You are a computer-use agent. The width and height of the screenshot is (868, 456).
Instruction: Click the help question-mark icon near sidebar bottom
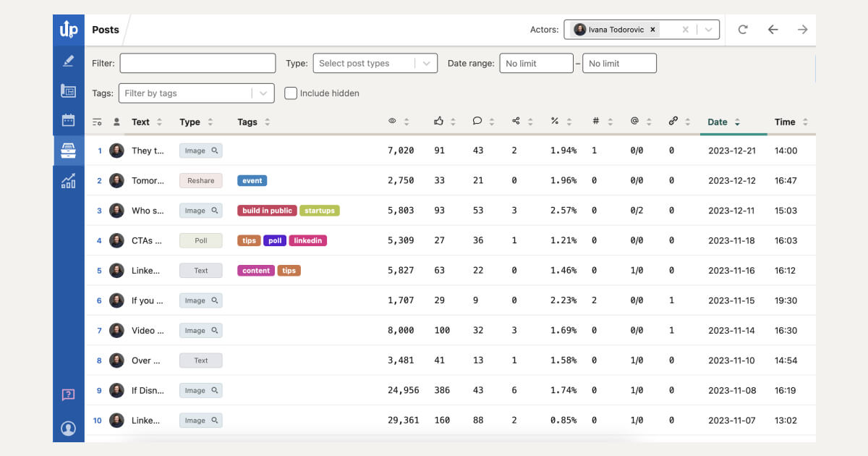point(68,394)
